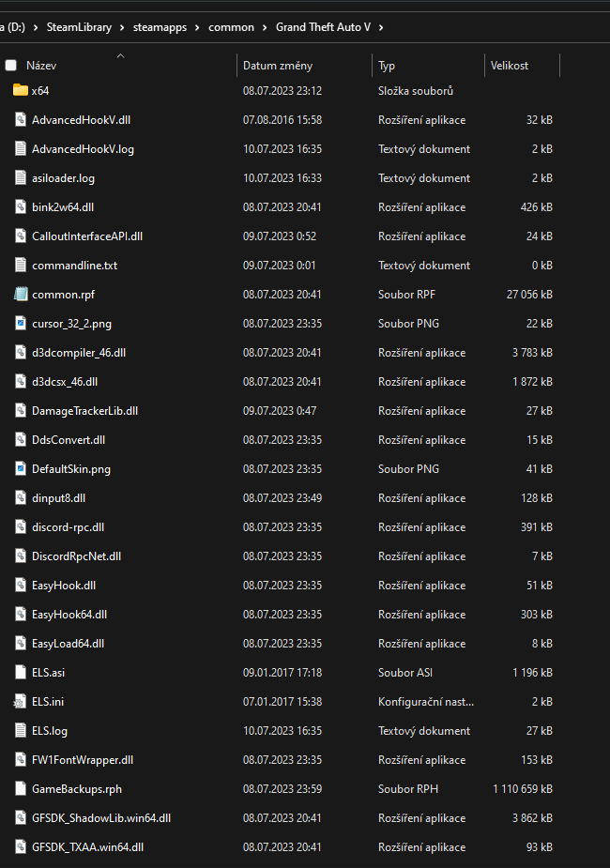
Task: Select the AdvancedHookV.dll file icon
Action: 21,119
